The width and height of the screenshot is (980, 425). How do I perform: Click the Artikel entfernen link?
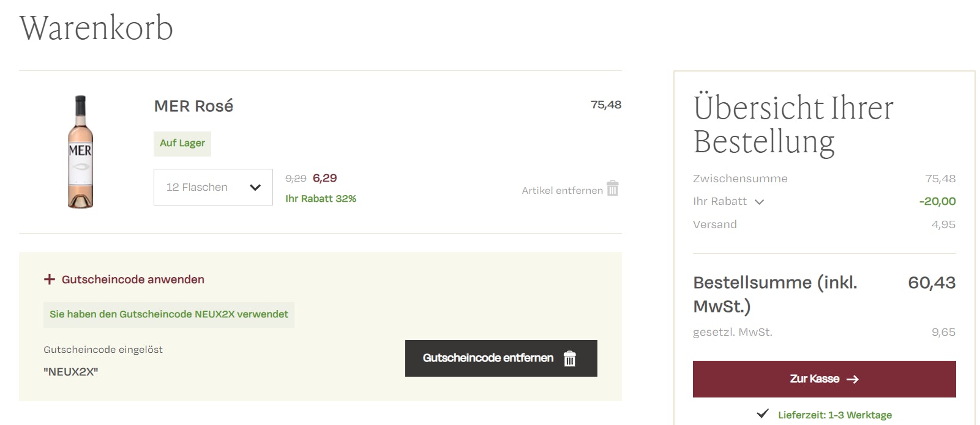(562, 191)
